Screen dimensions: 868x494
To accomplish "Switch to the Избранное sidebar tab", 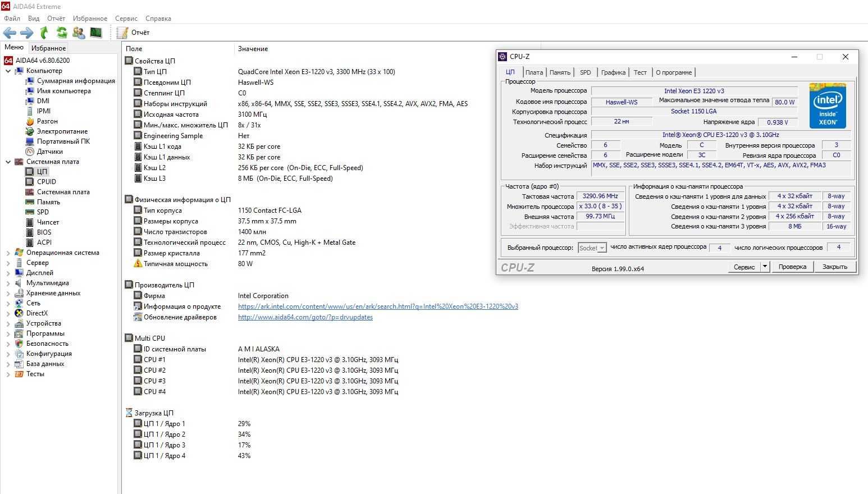I will point(48,48).
